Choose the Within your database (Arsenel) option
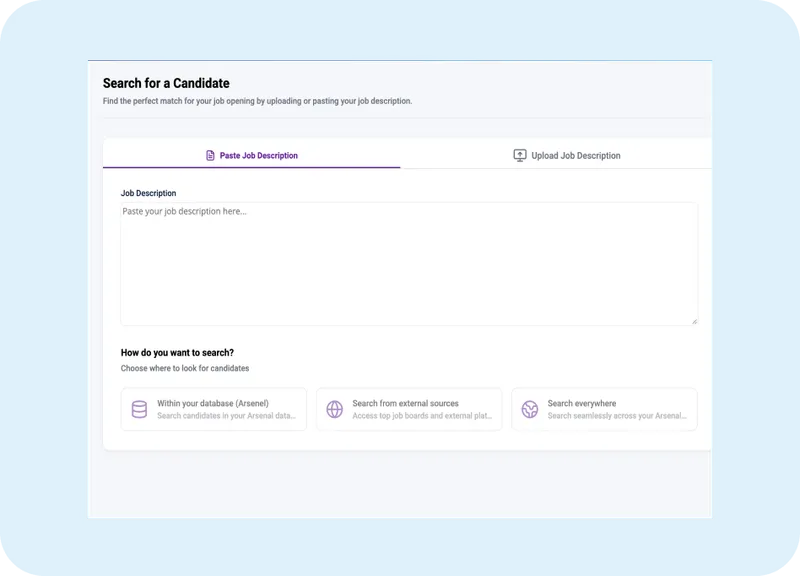 pyautogui.click(x=214, y=409)
